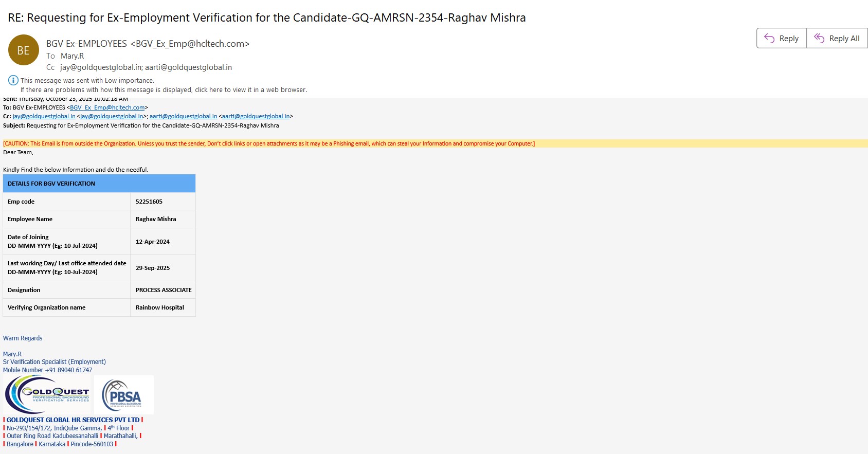Click the DETAILS FOR BGV VERIFICATION header
Image resolution: width=868 pixels, height=454 pixels.
51,184
